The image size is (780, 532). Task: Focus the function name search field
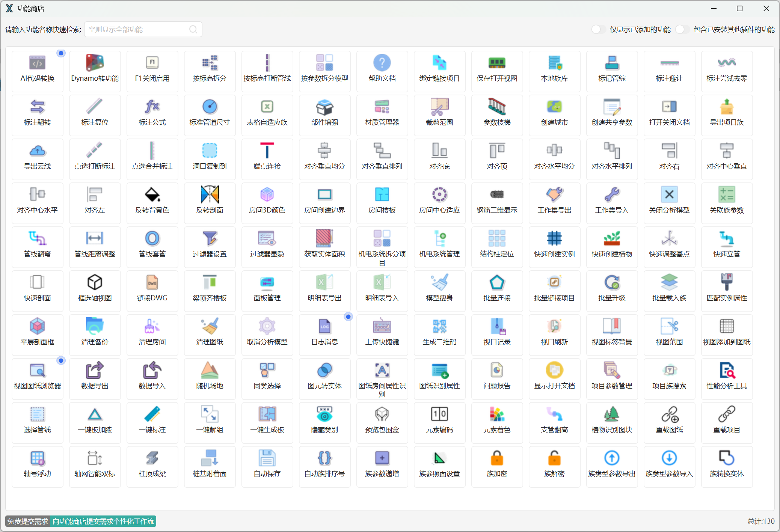(137, 29)
